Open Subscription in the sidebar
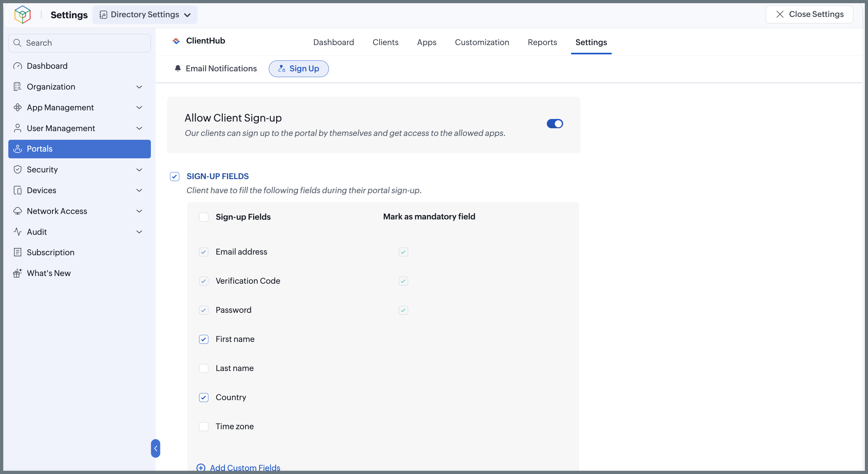Screen dimensions: 868x474 pyautogui.click(x=80, y=252)
